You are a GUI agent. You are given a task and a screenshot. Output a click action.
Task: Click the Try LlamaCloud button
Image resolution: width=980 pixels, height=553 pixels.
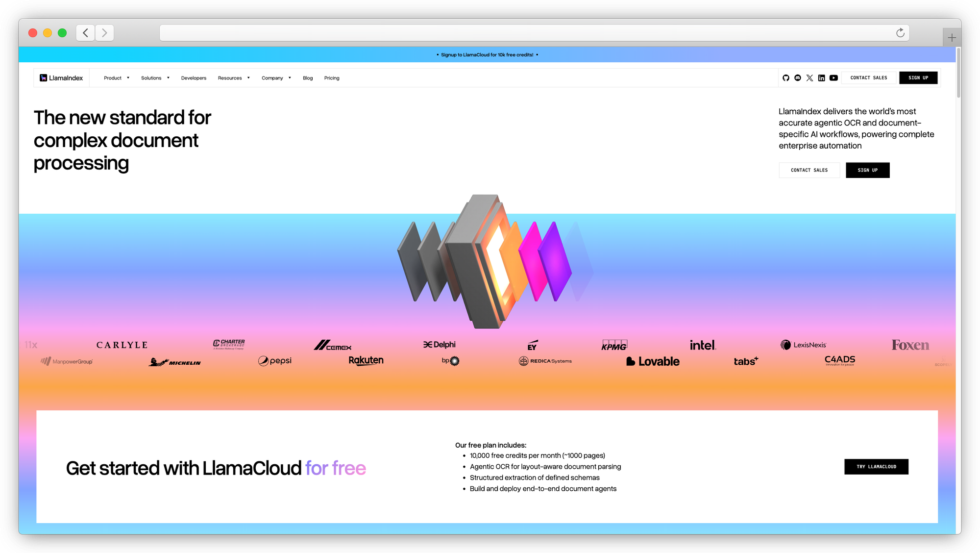click(x=876, y=467)
